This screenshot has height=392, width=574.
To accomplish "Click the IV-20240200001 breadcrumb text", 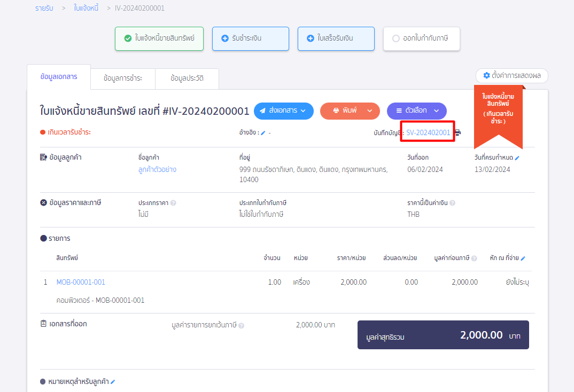I will pyautogui.click(x=139, y=8).
